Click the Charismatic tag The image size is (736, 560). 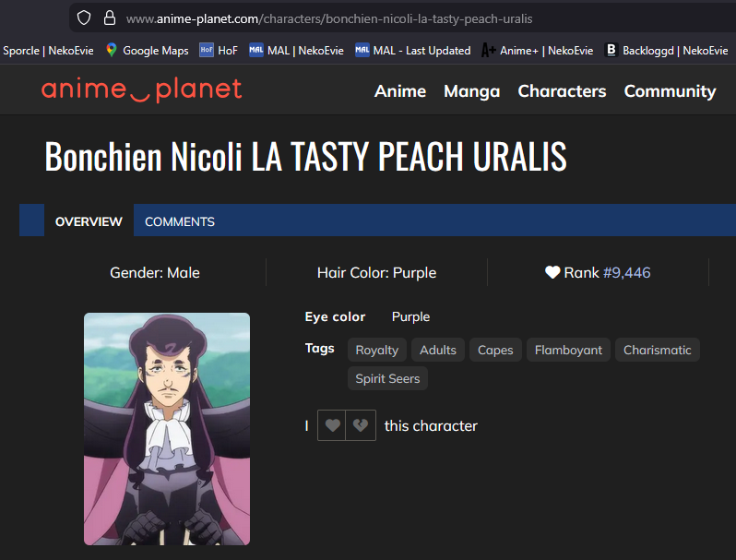pos(657,350)
